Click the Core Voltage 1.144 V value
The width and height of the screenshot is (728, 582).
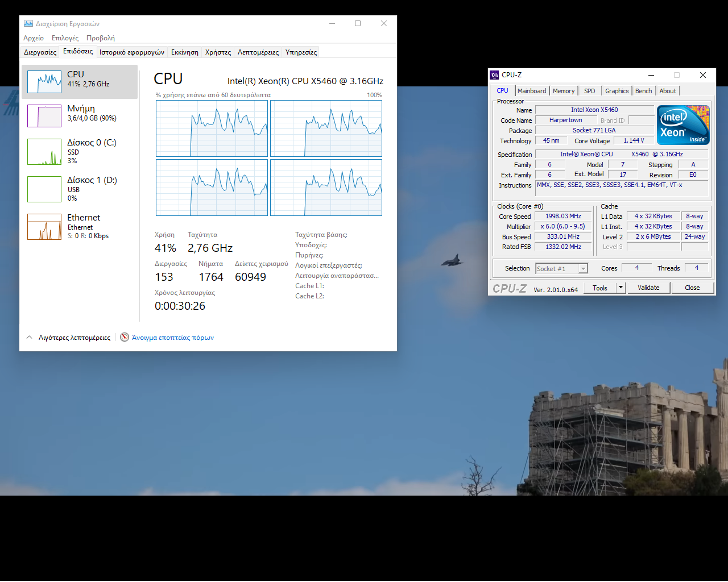tap(634, 140)
